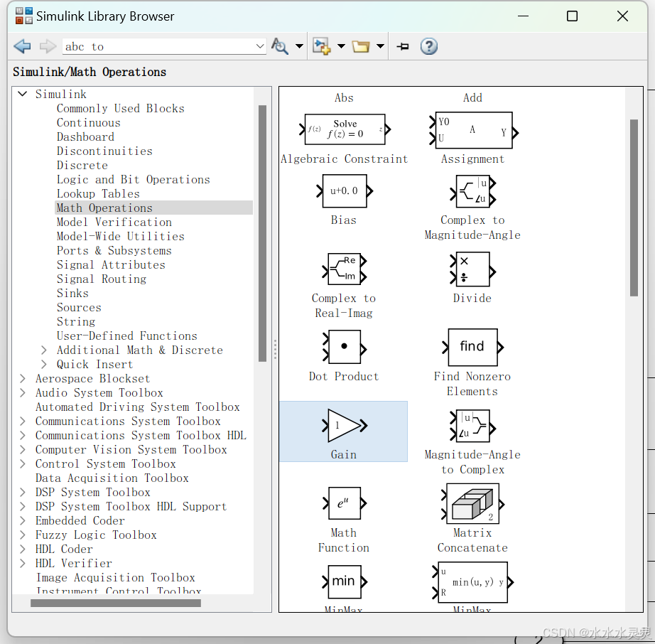Screen dimensions: 655x644
Task: Select the Dot Product block
Action: coord(345,347)
